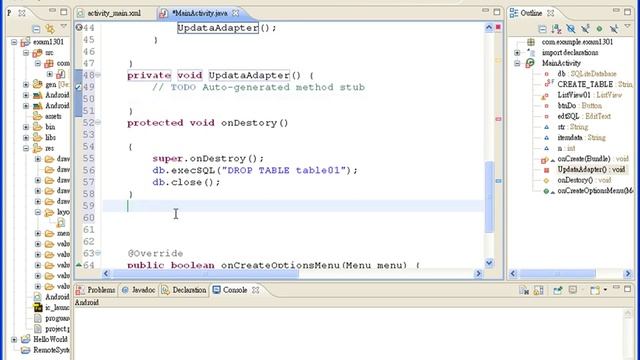640x360 pixels.
Task: Select itemdata String in Outline
Action: [x=575, y=138]
